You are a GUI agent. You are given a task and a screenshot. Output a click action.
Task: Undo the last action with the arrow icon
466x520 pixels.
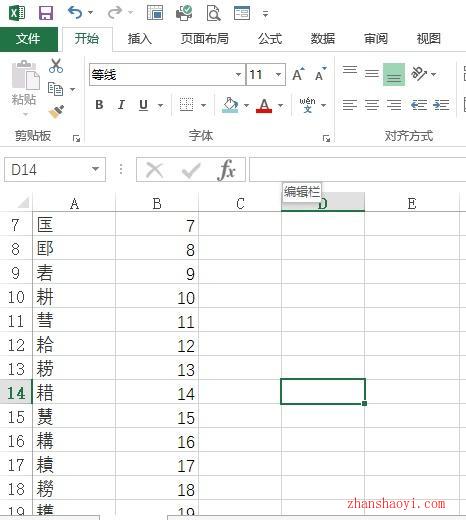tap(75, 13)
